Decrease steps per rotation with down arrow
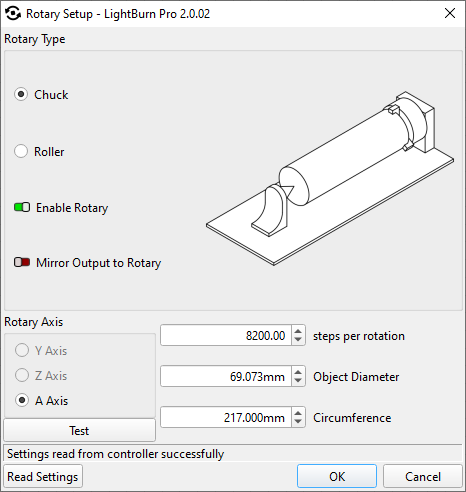 coord(298,340)
